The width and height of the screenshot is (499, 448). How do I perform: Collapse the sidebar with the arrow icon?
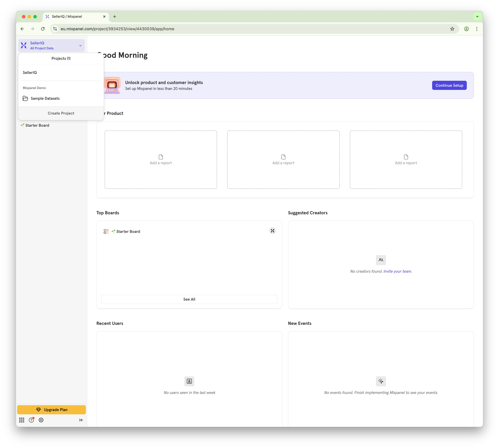pos(81,420)
